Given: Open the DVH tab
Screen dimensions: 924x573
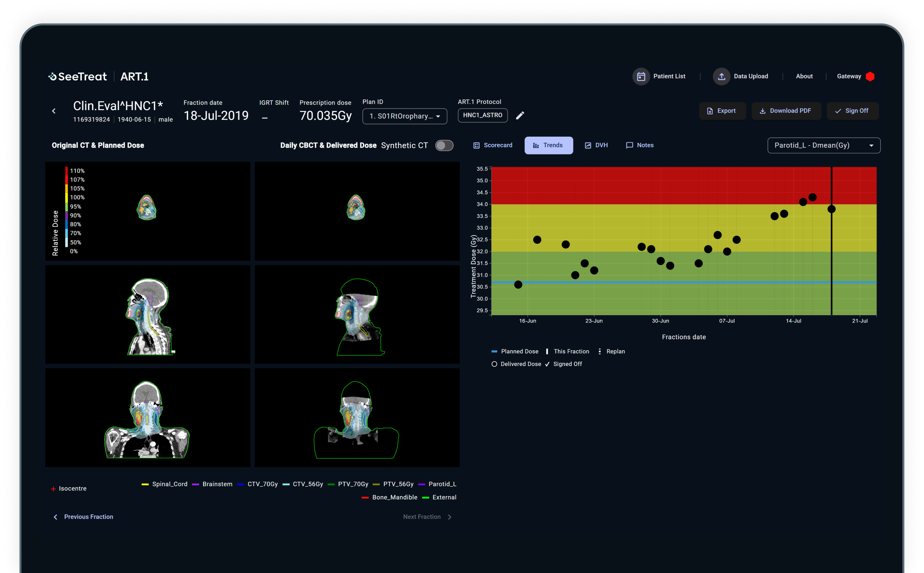Looking at the screenshot, I should coord(596,146).
